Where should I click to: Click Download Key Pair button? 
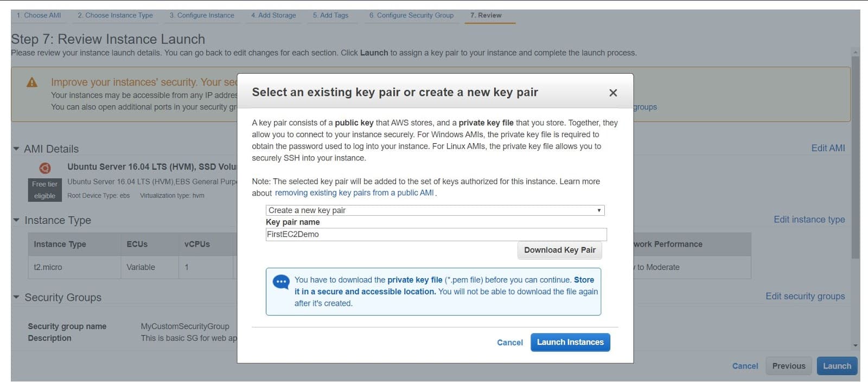point(560,250)
